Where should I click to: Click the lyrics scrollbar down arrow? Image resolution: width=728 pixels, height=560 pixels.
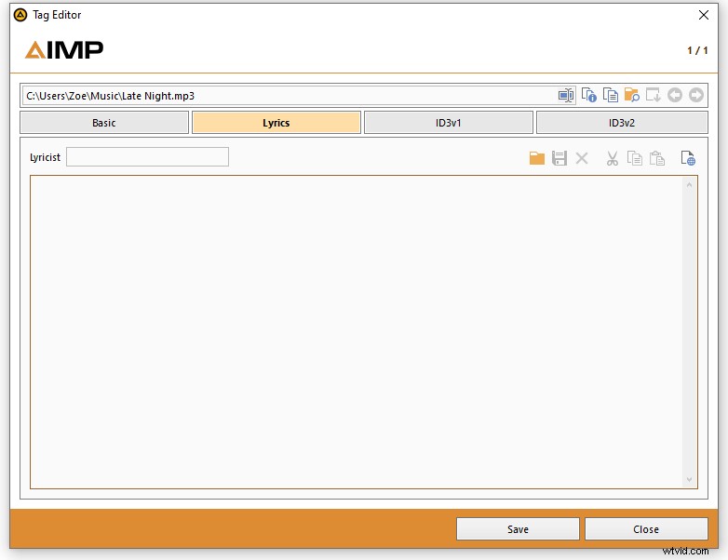pyautogui.click(x=689, y=479)
